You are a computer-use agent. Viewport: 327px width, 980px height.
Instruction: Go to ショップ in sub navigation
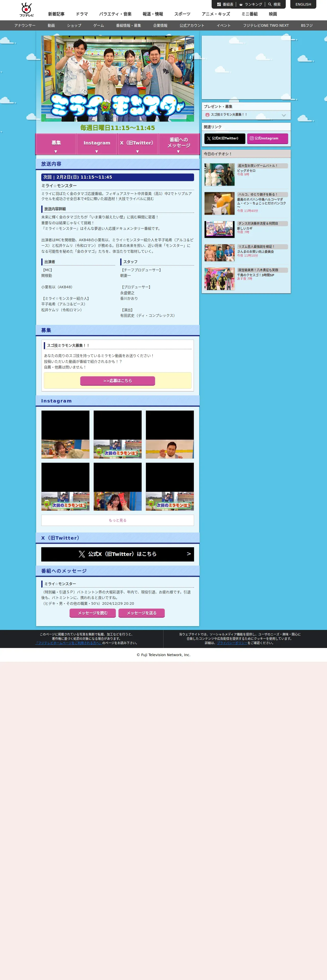pyautogui.click(x=74, y=25)
